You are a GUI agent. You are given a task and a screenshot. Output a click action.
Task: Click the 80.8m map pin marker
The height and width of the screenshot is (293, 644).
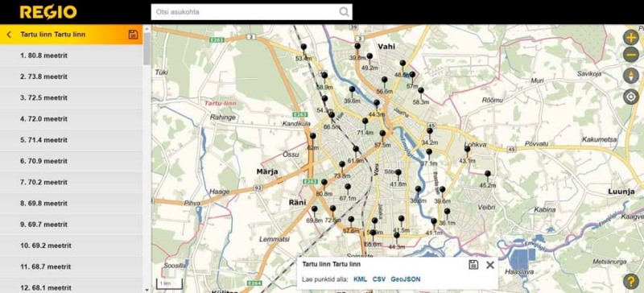coord(324,184)
